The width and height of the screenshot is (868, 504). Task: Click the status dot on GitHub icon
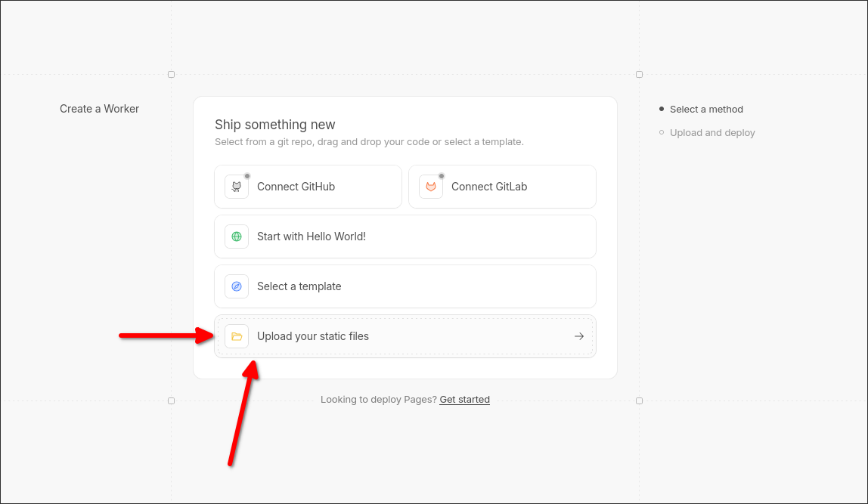click(247, 176)
